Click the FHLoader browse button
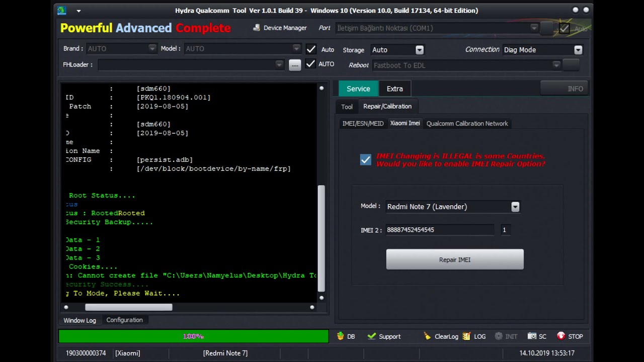Screen dimensions: 644x362 295,65
